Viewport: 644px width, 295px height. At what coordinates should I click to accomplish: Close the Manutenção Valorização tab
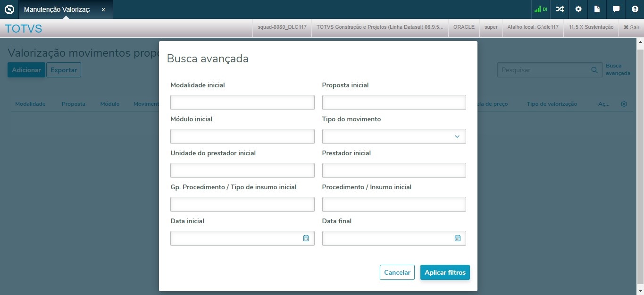(x=103, y=9)
